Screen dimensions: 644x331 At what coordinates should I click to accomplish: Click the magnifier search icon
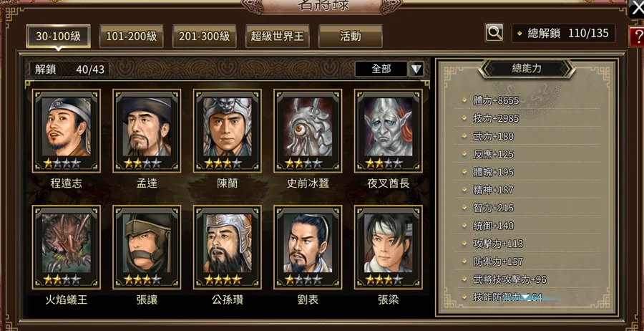[494, 32]
